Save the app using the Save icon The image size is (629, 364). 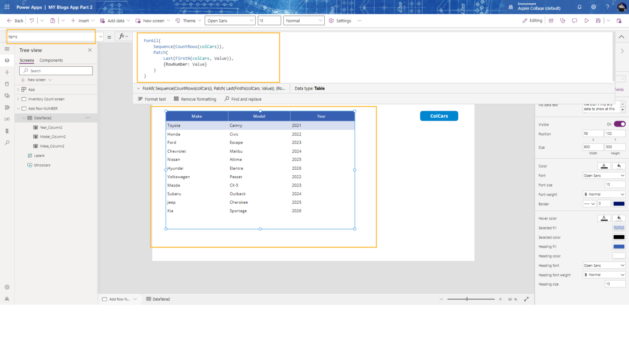[598, 20]
